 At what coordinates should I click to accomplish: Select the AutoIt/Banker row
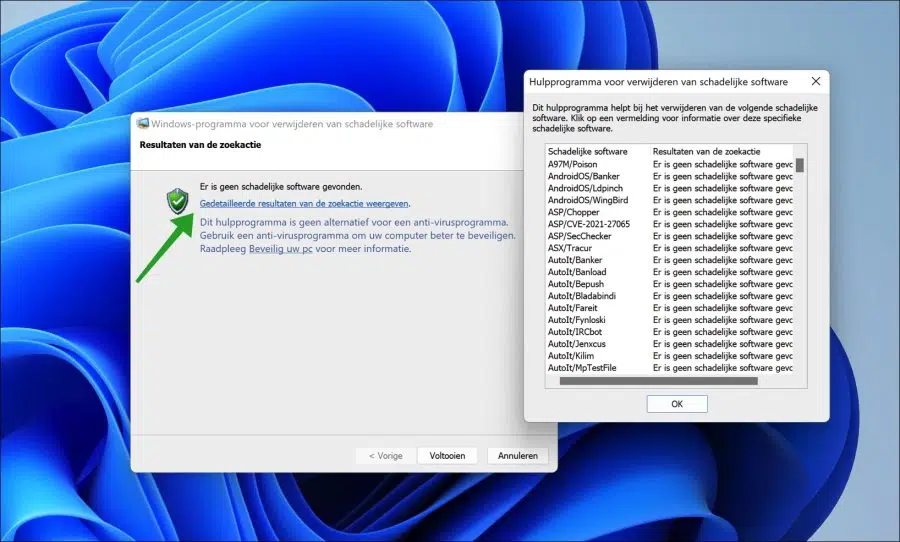tap(669, 260)
